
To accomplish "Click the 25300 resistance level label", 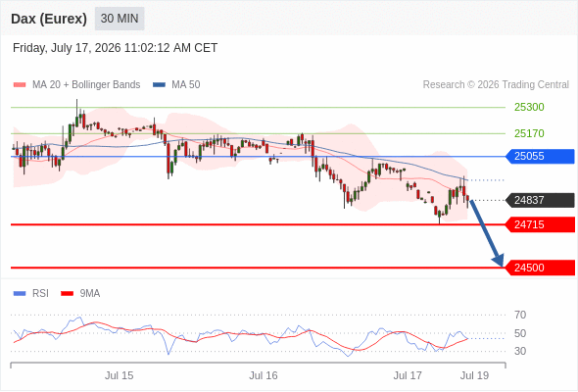I will pyautogui.click(x=529, y=108).
